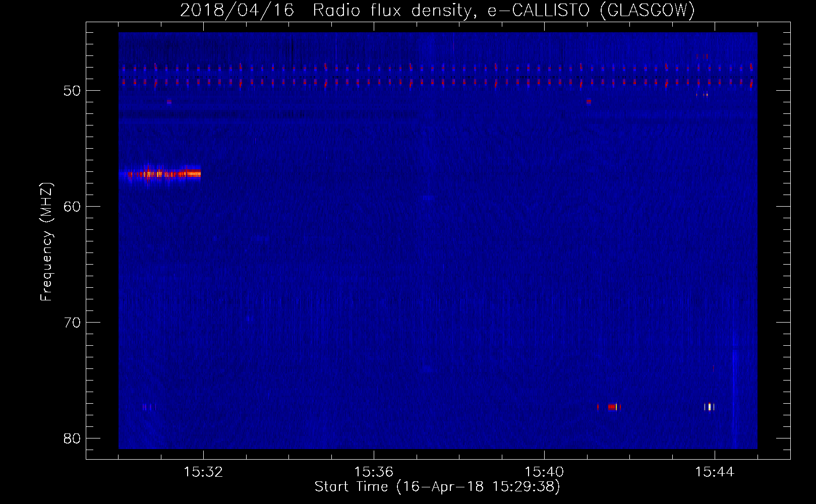Click the plot title 'Radio flux density, e-CALLISTO (GLASGOW)'
This screenshot has height=504, width=816.
(503, 10)
